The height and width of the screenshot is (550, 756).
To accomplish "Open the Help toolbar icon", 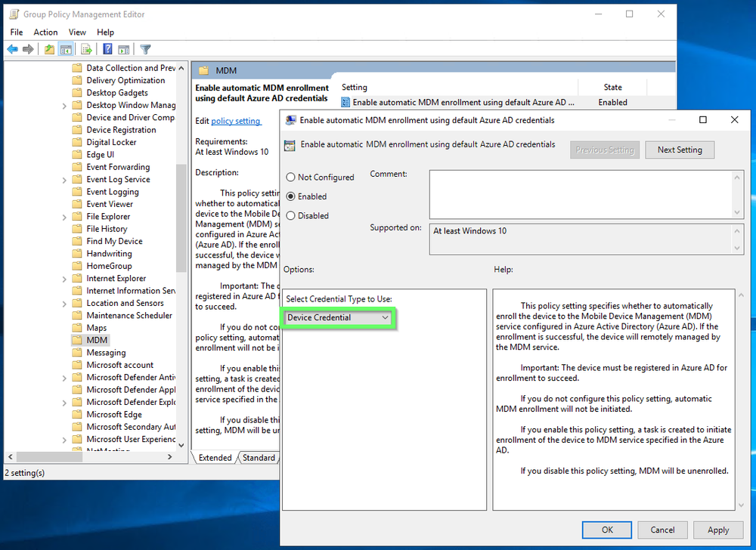I will click(107, 49).
